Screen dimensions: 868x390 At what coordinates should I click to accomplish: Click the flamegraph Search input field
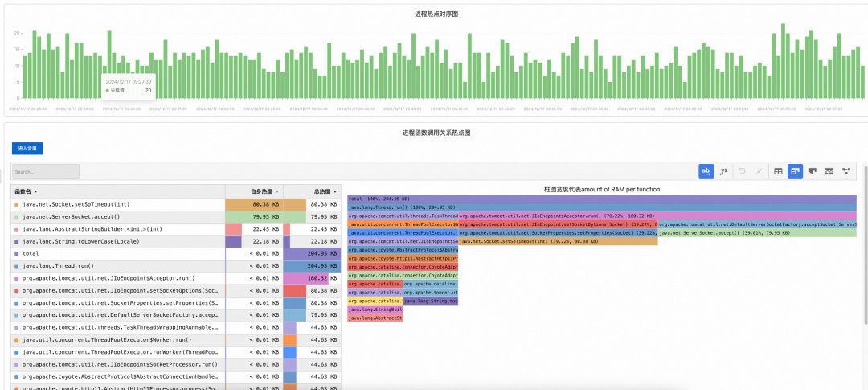tap(45, 171)
